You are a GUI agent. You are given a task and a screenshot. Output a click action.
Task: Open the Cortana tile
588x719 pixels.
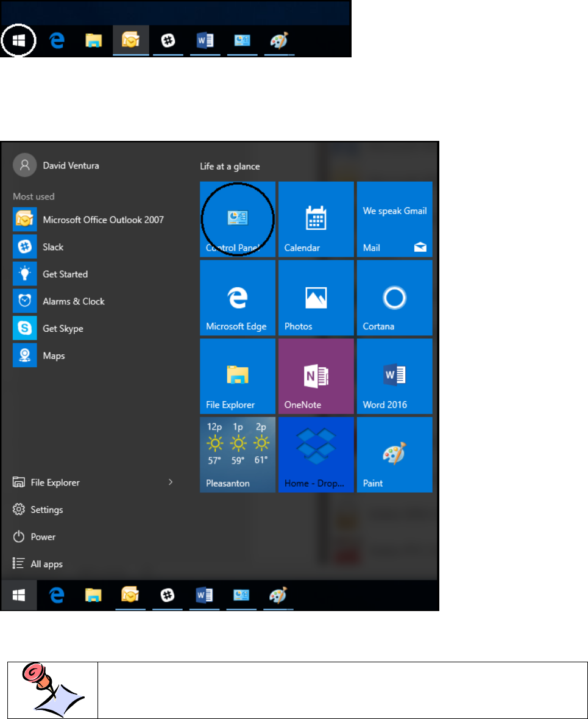tap(395, 298)
